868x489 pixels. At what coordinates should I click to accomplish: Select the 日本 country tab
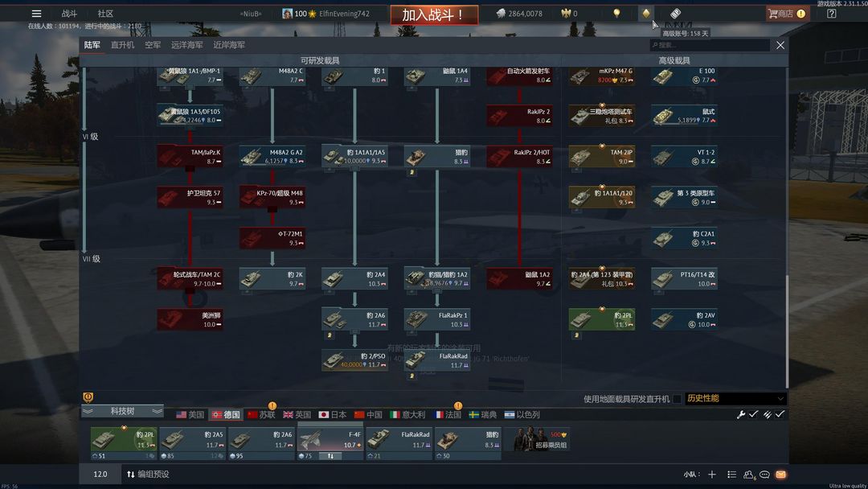[x=332, y=414]
